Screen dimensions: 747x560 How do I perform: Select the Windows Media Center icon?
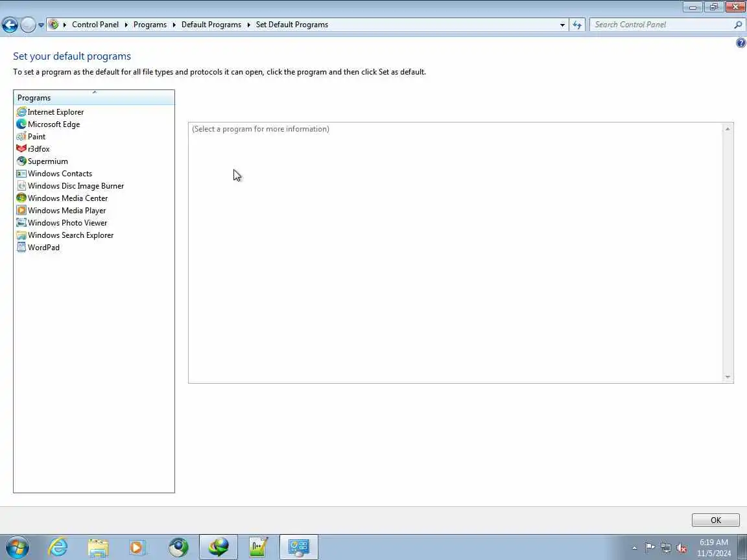21,198
